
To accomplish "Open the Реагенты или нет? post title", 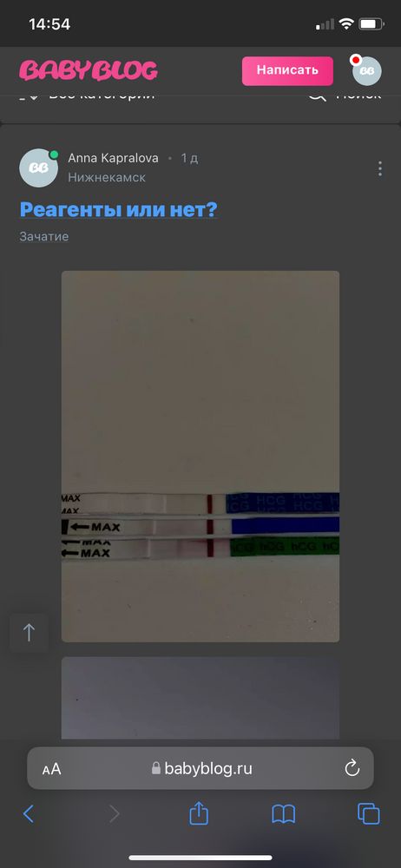I will click(119, 210).
